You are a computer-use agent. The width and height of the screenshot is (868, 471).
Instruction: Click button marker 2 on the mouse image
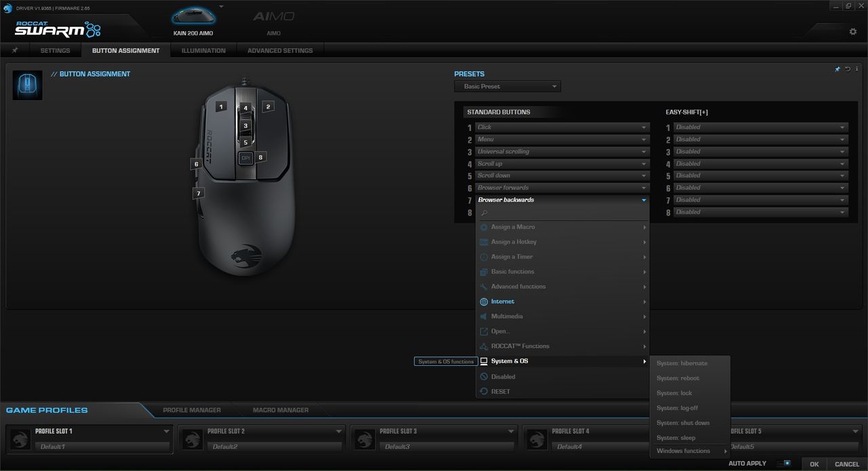[x=268, y=106]
